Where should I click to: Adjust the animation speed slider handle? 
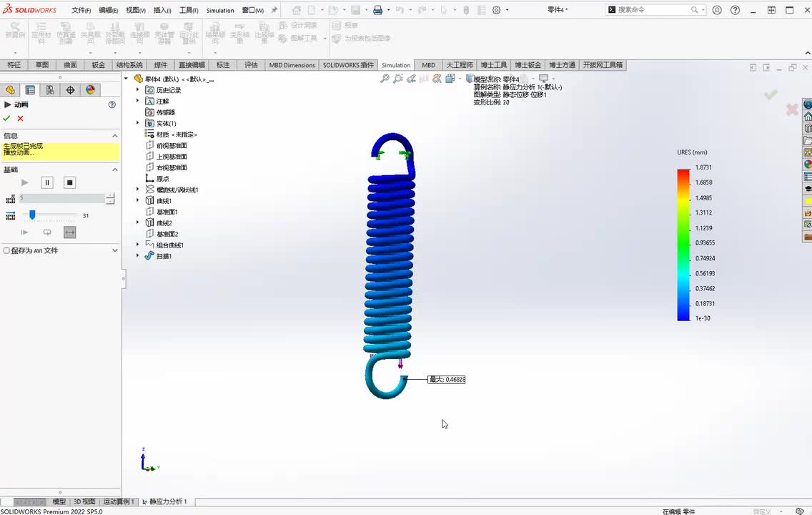click(32, 215)
